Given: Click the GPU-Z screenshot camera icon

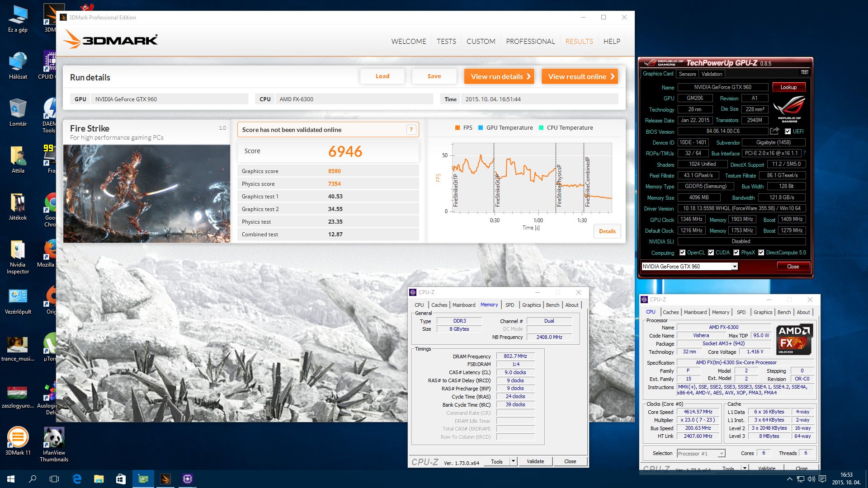Looking at the screenshot, I should (804, 72).
